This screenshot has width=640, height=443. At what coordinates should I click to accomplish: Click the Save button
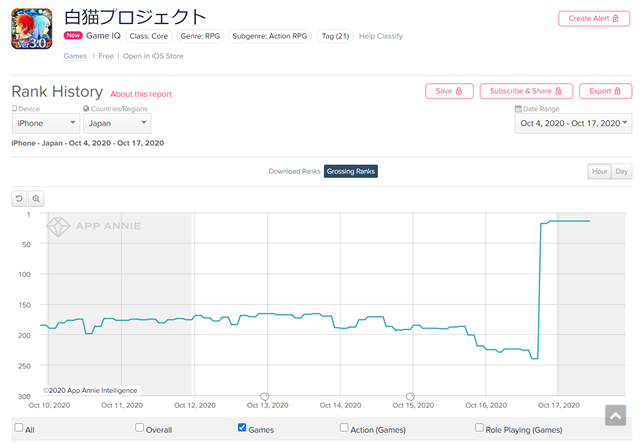449,91
